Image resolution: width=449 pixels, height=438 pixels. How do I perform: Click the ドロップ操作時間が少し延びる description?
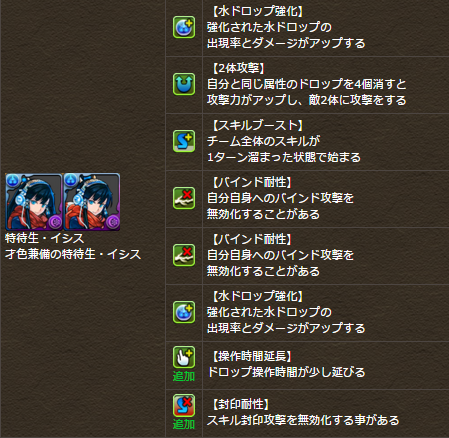point(286,372)
